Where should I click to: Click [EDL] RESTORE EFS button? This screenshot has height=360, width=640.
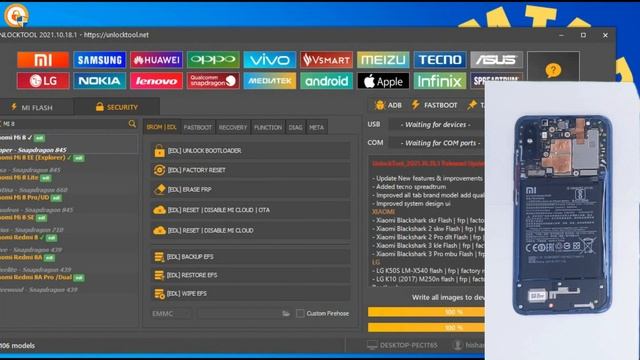coord(251,275)
